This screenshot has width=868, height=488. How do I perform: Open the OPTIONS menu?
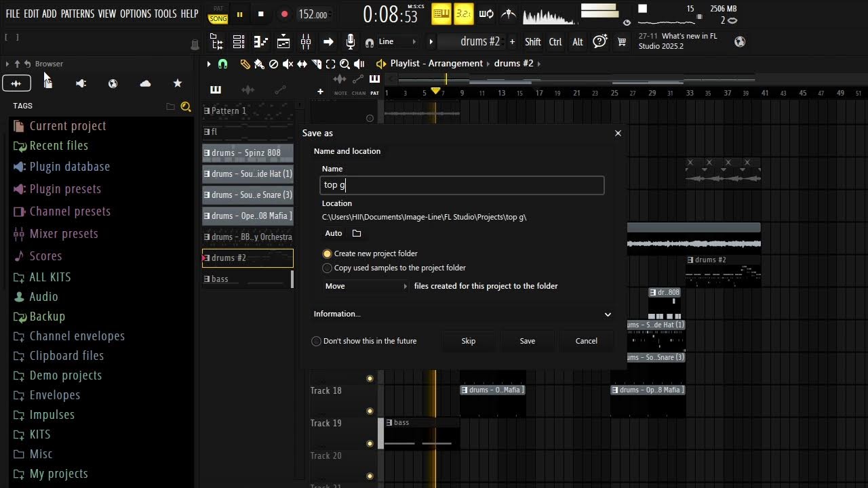[x=135, y=14]
